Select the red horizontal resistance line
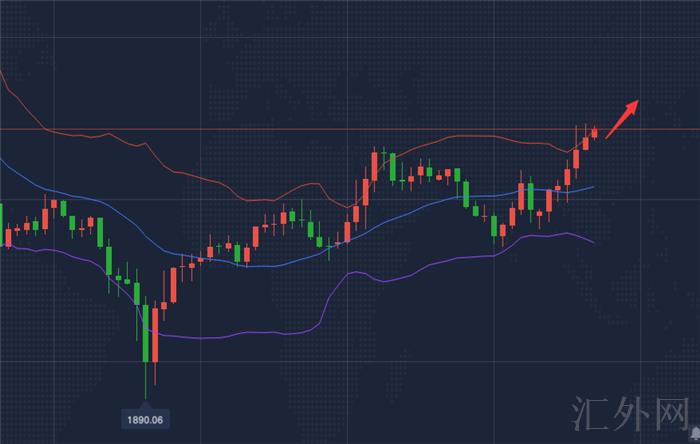This screenshot has height=444, width=700. (300, 129)
